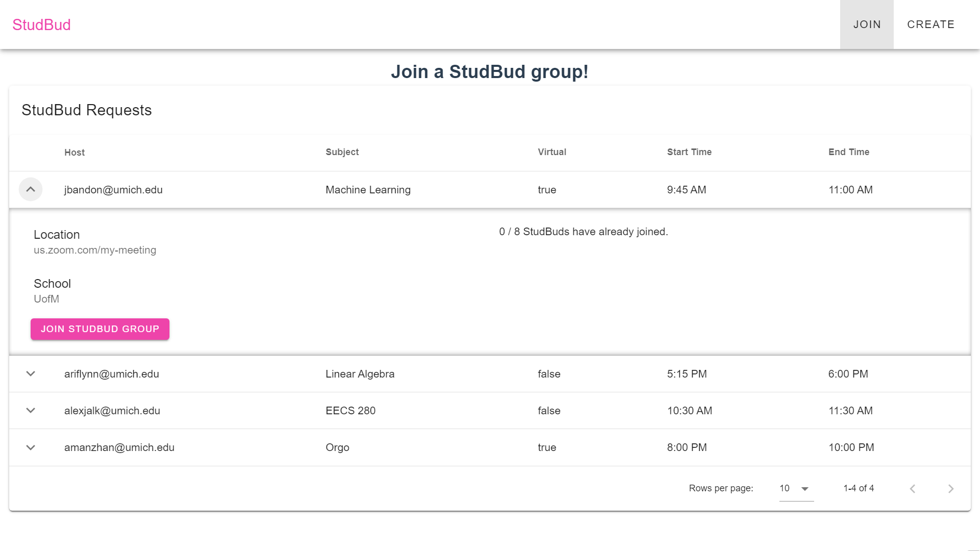Sort by Host column header
Viewport: 980px width, 551px height.
tap(75, 153)
